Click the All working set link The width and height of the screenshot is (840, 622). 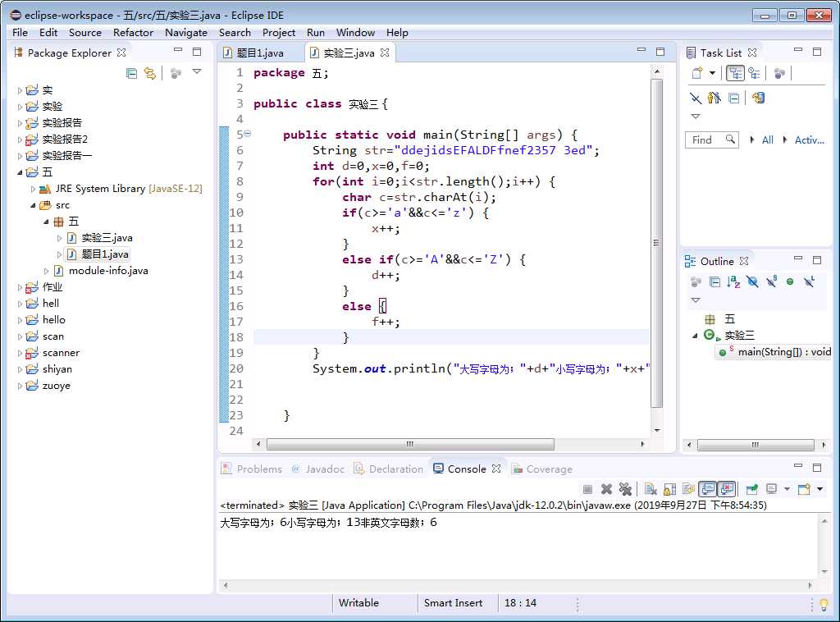767,139
